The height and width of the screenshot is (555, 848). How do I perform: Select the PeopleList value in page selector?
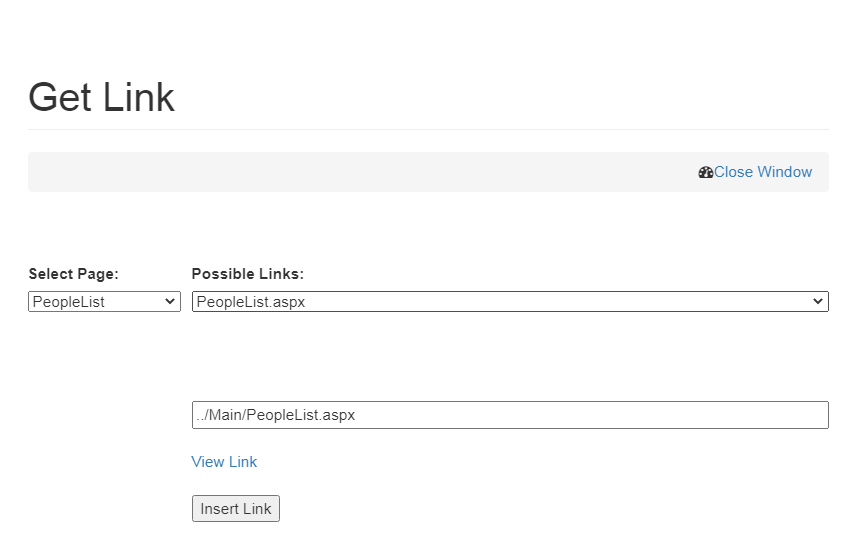[x=69, y=302]
